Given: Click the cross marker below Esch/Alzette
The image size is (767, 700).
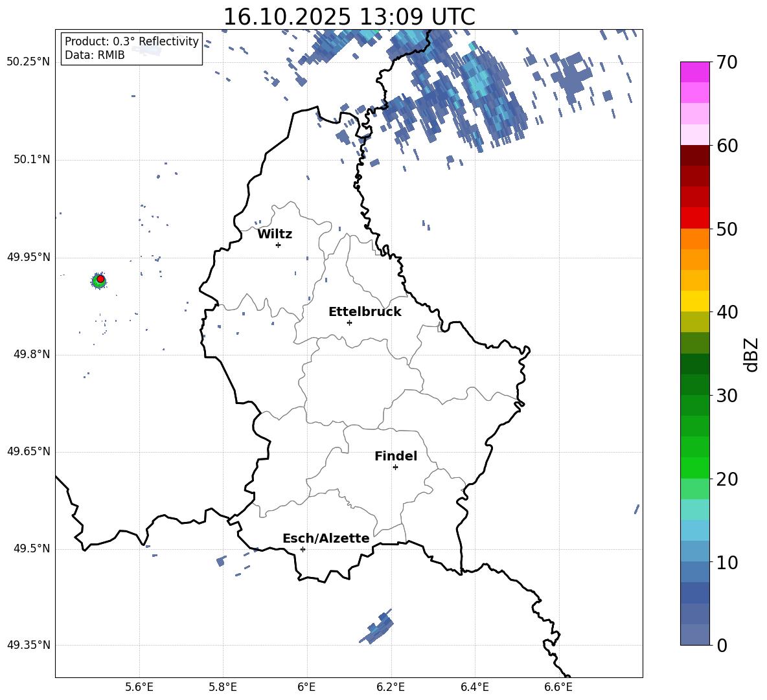Looking at the screenshot, I should 303,549.
